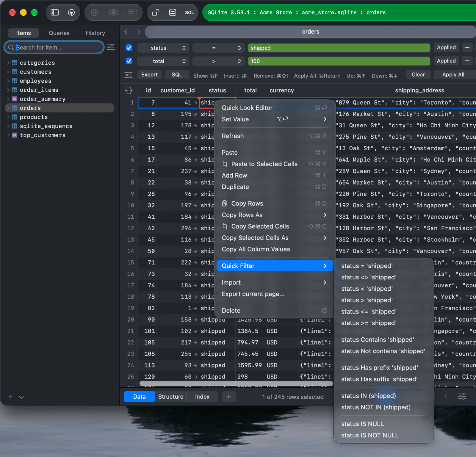
Task: Click the unlock padlock icon
Action: pyautogui.click(x=156, y=12)
